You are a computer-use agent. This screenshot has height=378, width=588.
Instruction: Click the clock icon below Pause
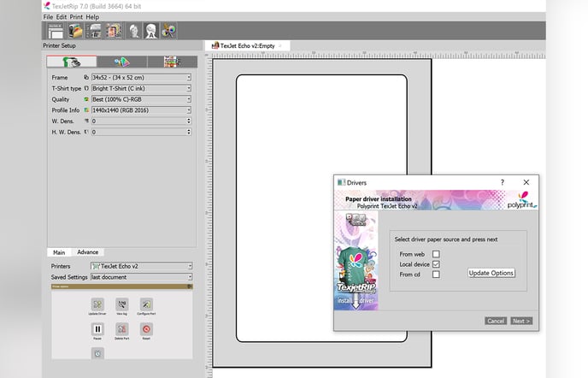[x=97, y=353]
